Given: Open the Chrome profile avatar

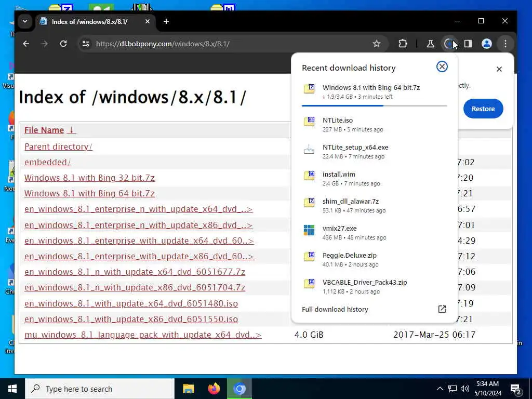Looking at the screenshot, I should click(487, 44).
